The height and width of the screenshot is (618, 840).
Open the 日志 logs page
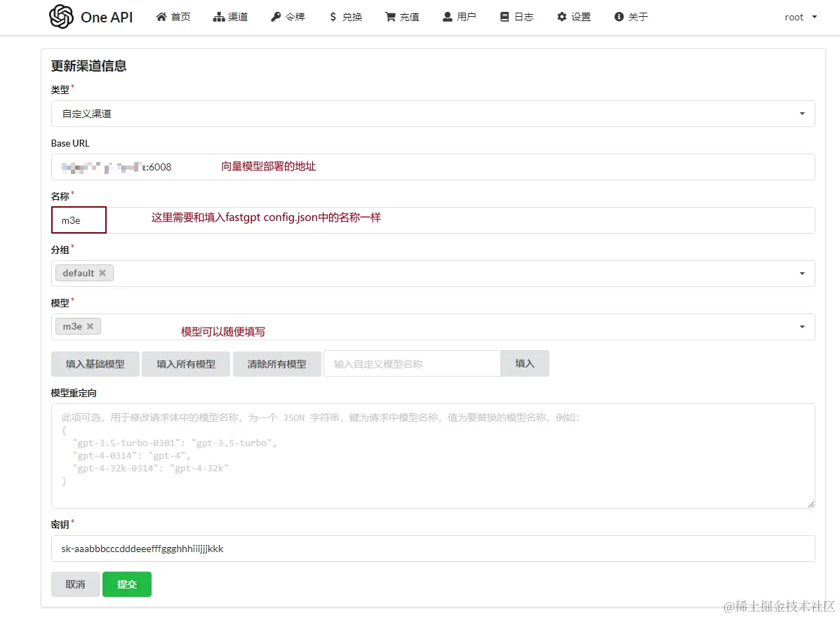516,17
